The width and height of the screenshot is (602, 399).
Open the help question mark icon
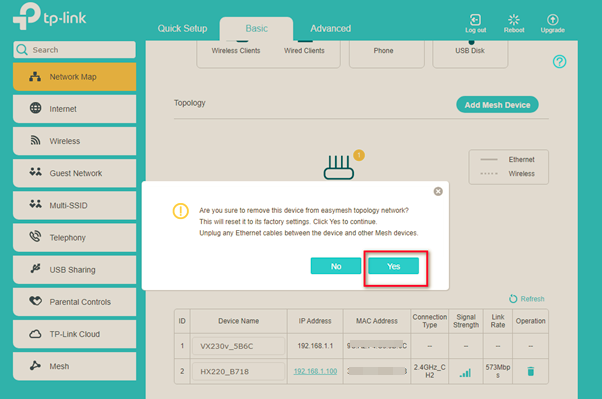pyautogui.click(x=559, y=61)
